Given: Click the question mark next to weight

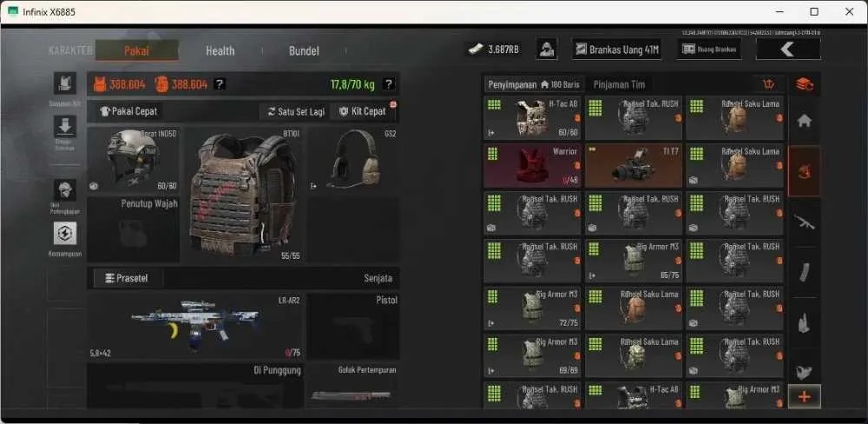Looking at the screenshot, I should tap(389, 84).
